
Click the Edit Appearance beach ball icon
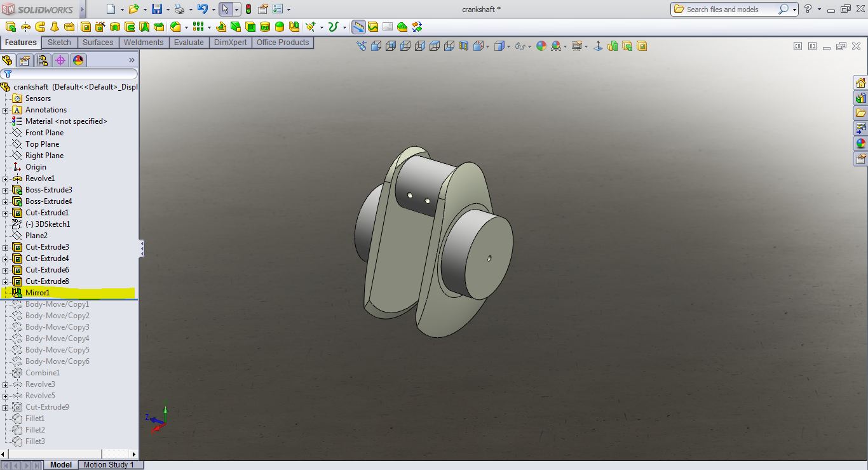541,46
